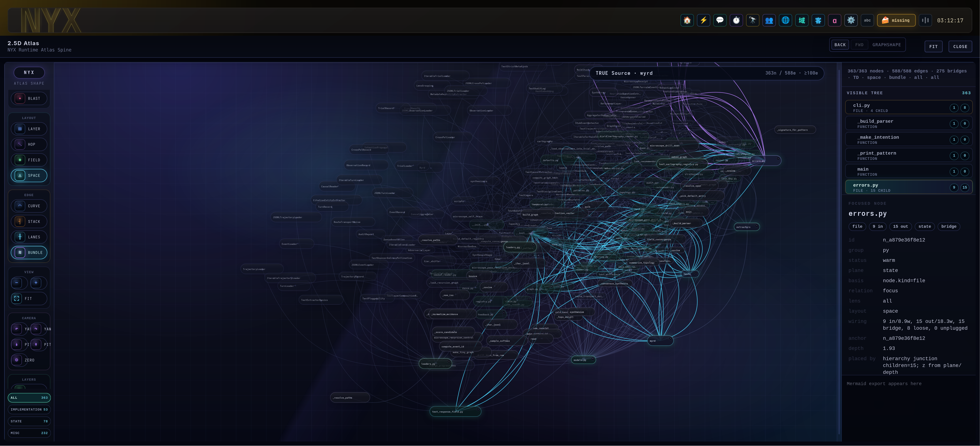The width and height of the screenshot is (980, 446).
Task: Click the stopwatch timer icon
Action: (x=736, y=20)
